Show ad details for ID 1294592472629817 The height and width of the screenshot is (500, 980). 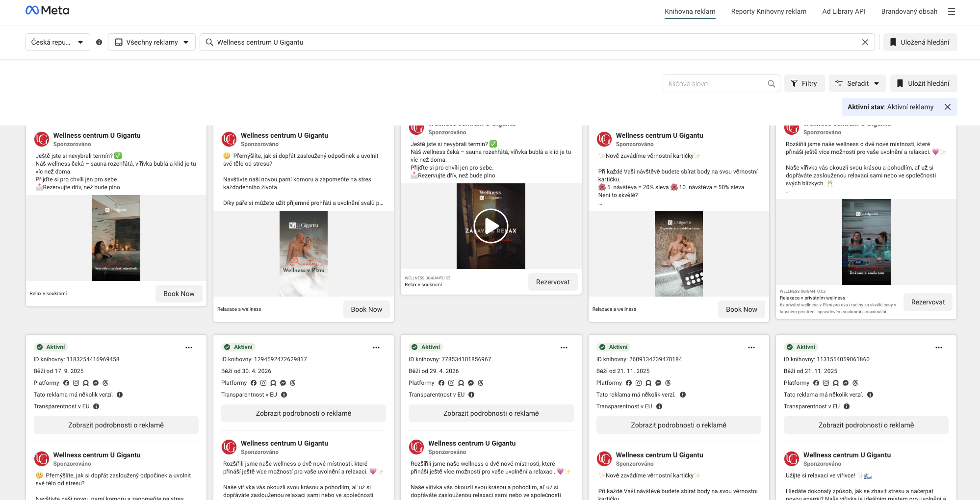tap(304, 413)
